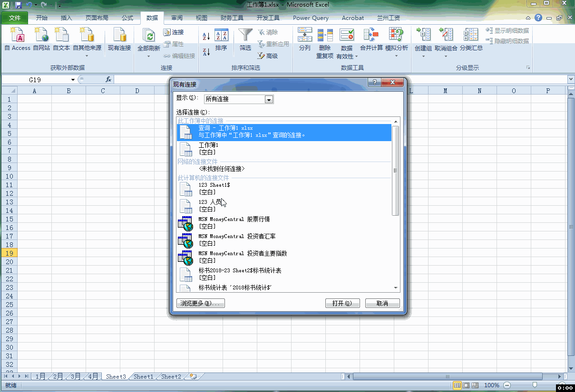This screenshot has width=575, height=392.
Task: Click the fx insert function icon
Action: [108, 79]
